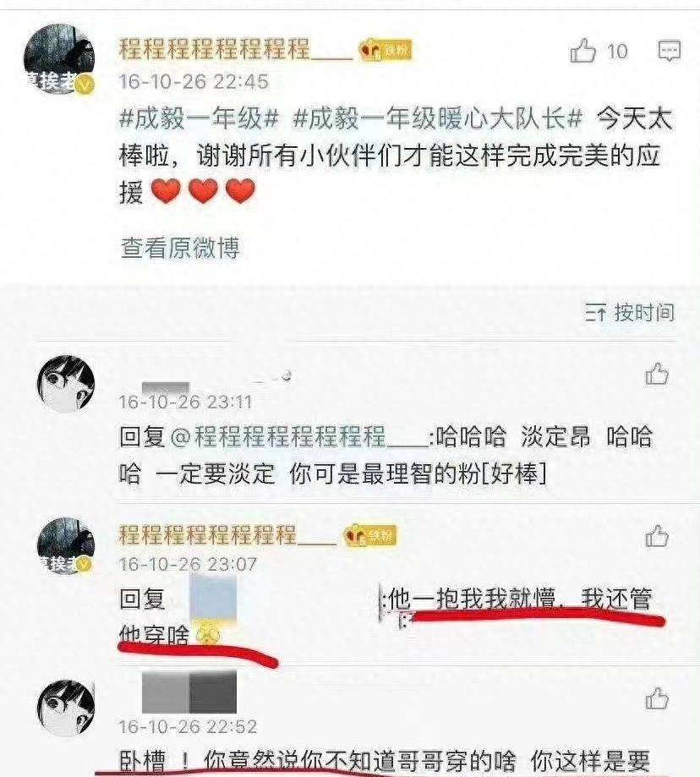Tap 查看原微博 link
Image resolution: width=700 pixels, height=777 pixels.
point(180,247)
